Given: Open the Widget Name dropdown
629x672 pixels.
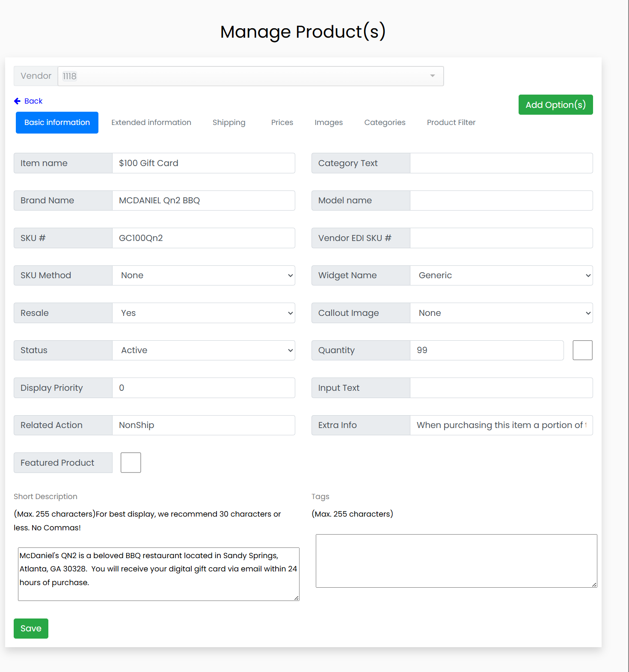Looking at the screenshot, I should point(501,276).
